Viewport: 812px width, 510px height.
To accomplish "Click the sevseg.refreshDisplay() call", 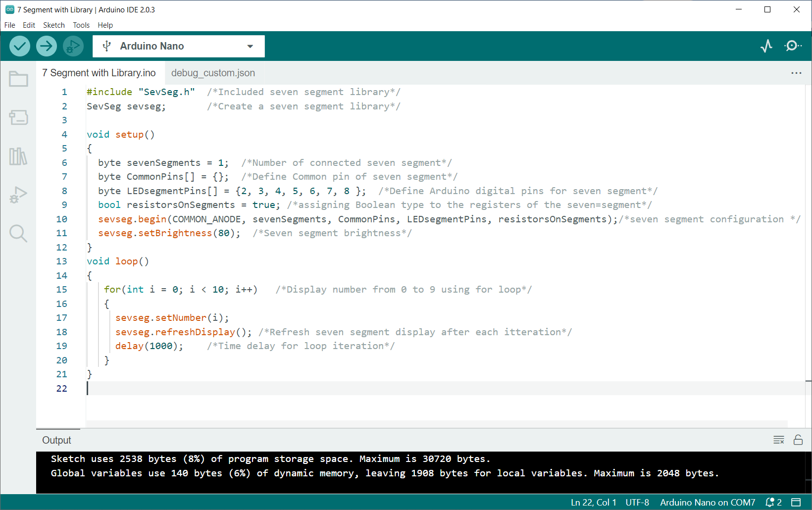I will click(x=183, y=332).
